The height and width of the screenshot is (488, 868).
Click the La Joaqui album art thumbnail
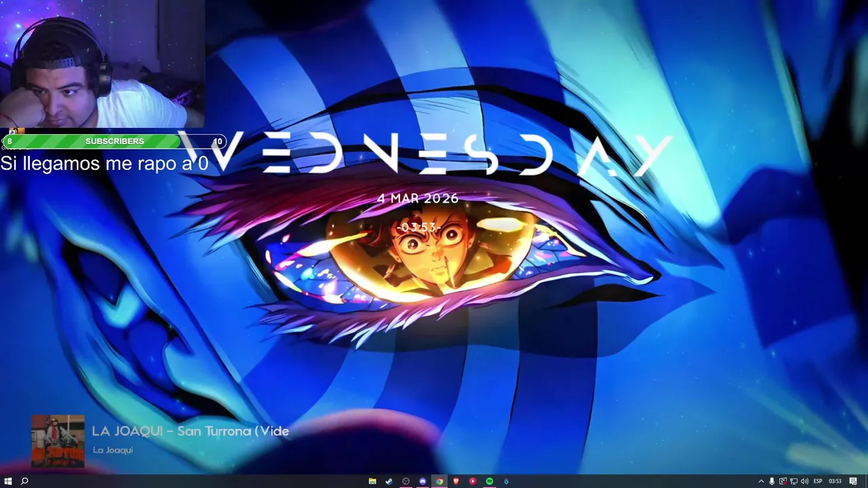pos(58,441)
